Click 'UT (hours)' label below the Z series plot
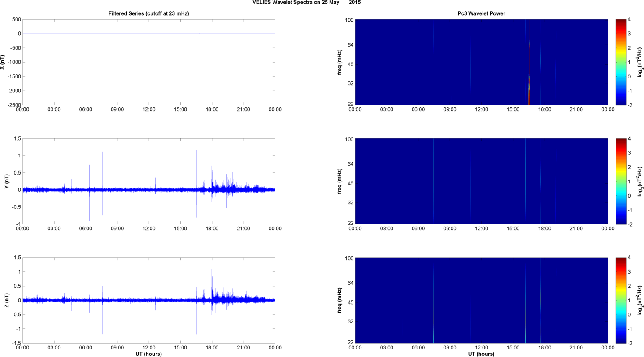This screenshot has width=644, height=357. 148,354
